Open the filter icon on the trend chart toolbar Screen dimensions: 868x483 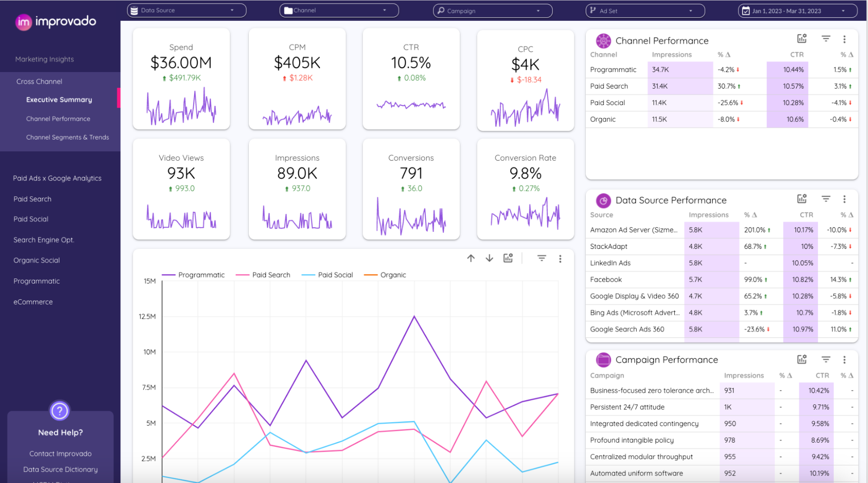click(x=541, y=258)
